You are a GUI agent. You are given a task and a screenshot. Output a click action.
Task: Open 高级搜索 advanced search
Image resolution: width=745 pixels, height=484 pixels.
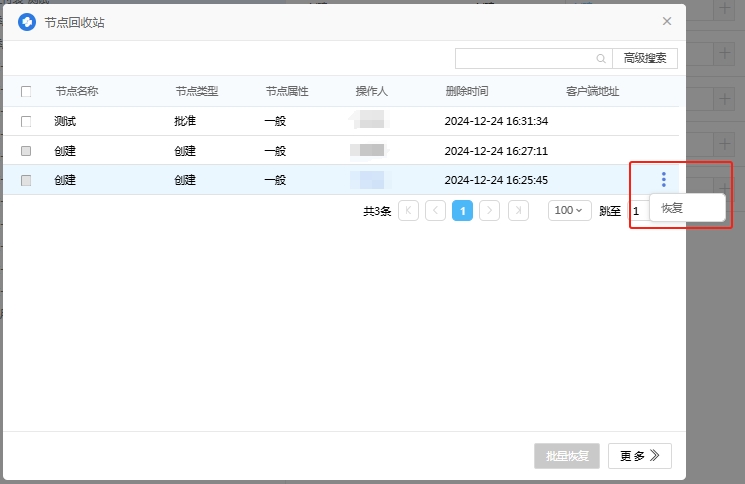coord(645,59)
